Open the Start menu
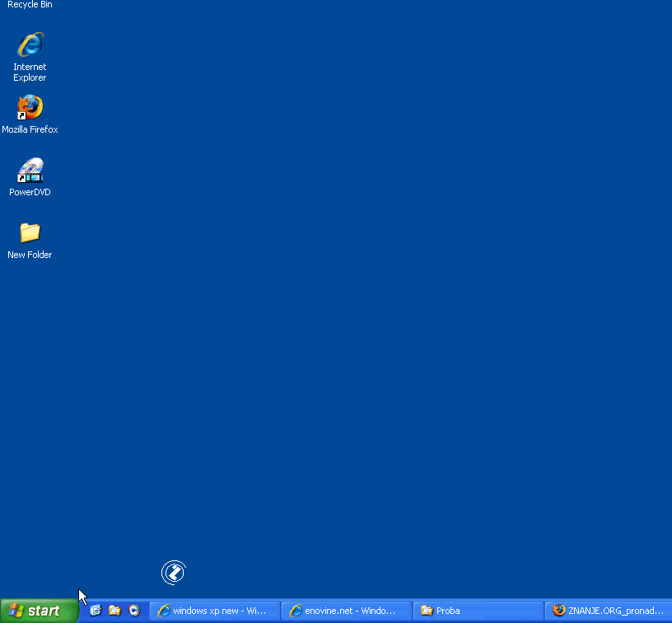The image size is (672, 623). click(x=39, y=611)
